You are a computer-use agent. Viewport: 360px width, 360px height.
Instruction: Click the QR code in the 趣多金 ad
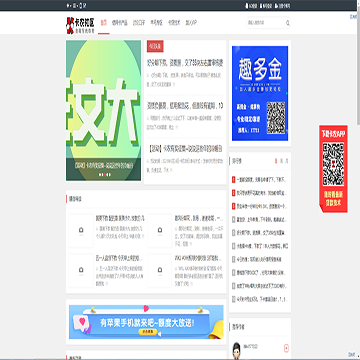coord(275,118)
